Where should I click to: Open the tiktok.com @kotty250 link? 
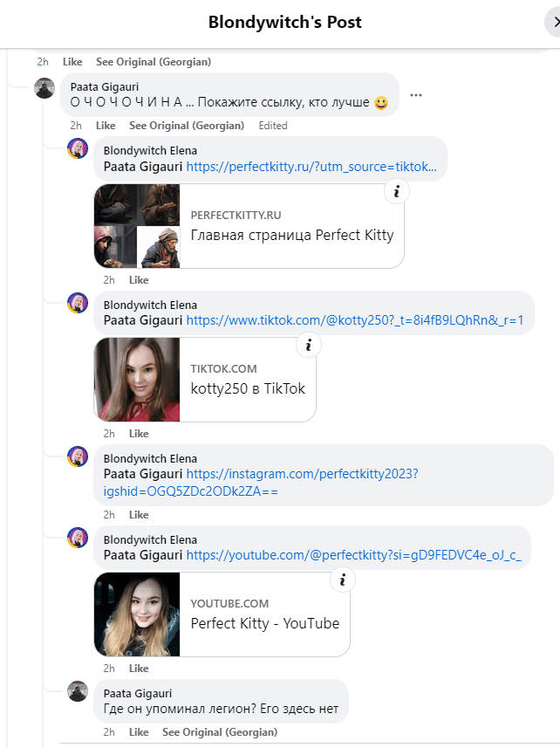(355, 320)
